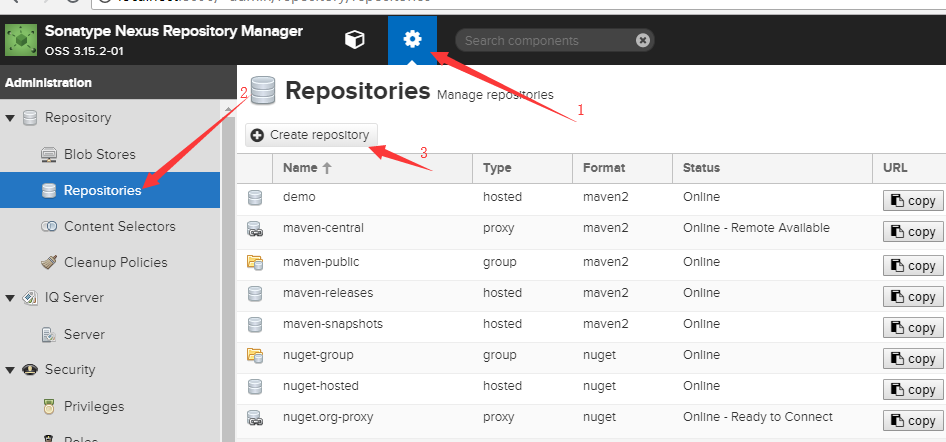Copy URL of demo repository
The image size is (946, 442).
913,201
